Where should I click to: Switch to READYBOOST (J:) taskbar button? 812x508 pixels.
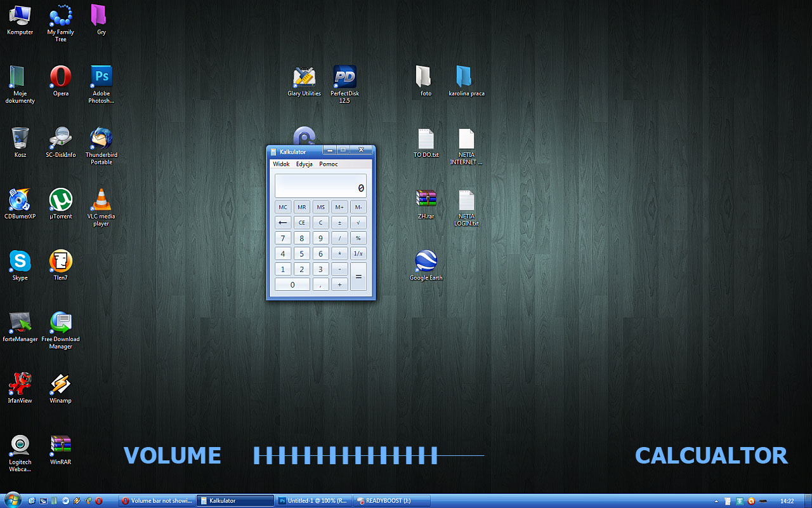click(391, 500)
